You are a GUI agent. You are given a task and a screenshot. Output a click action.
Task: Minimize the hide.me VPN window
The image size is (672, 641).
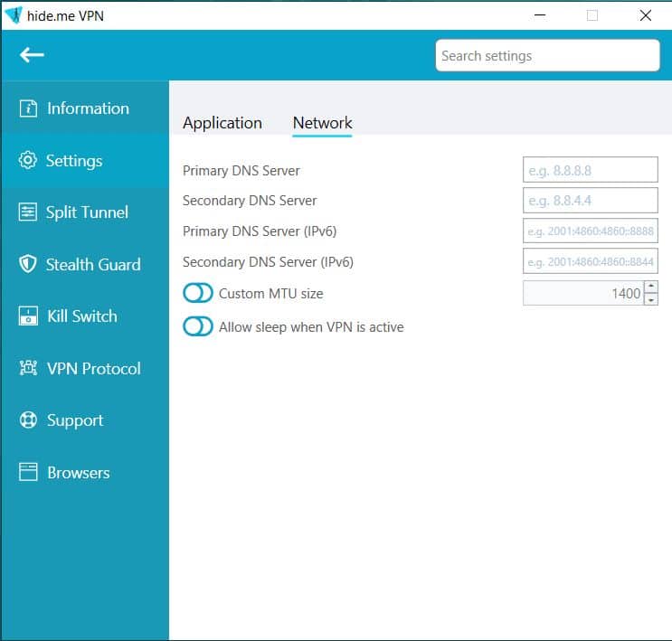click(x=540, y=15)
